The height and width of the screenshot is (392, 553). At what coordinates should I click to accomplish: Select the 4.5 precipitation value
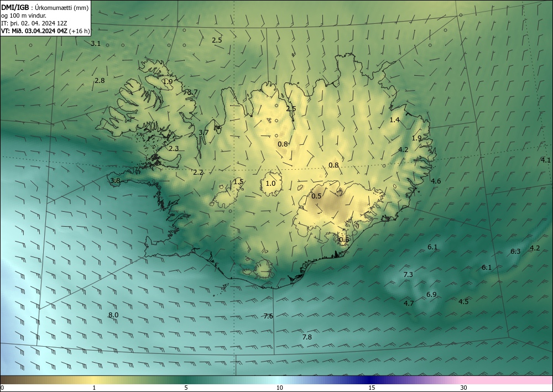click(x=463, y=301)
